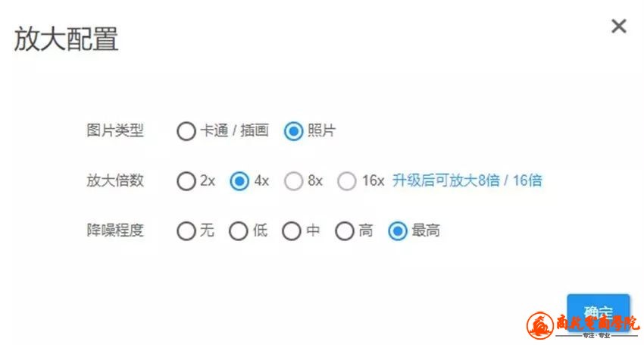This screenshot has height=345, width=644.
Task: Switch noise reduction to 高
Action: (344, 231)
